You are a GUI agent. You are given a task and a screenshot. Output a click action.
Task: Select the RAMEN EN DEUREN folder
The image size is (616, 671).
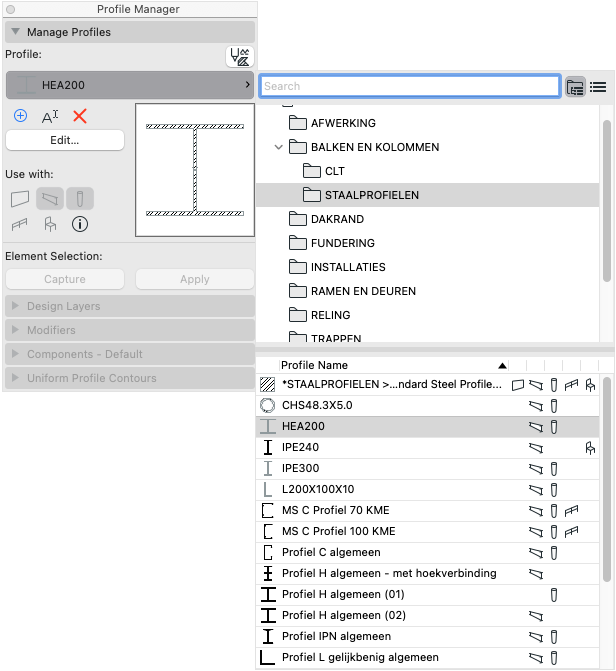pyautogui.click(x=427, y=291)
